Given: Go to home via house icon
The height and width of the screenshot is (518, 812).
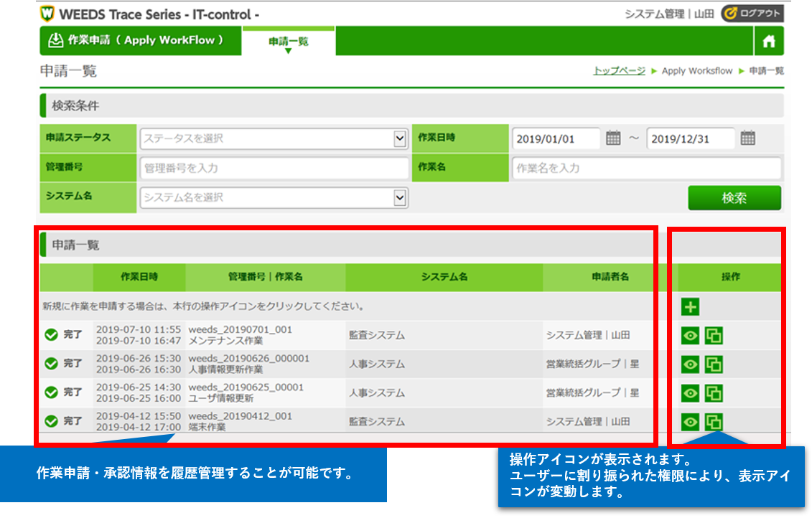Looking at the screenshot, I should click(x=769, y=42).
